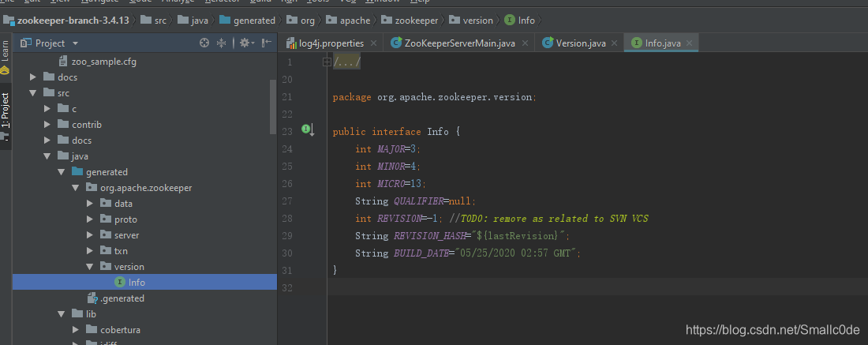
Task: Click the data package icon
Action: [106, 203]
